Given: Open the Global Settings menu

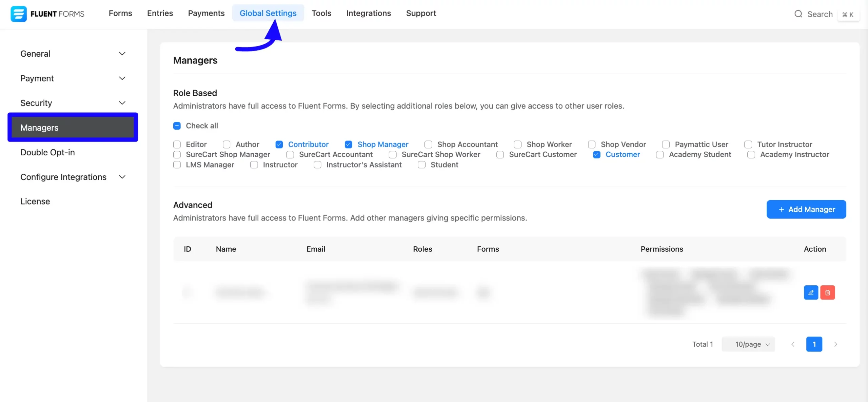Looking at the screenshot, I should (268, 13).
